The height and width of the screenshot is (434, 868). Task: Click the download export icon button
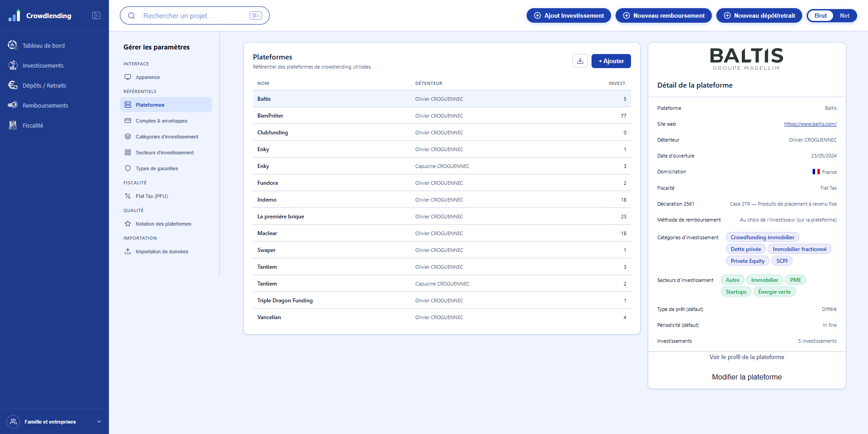[580, 61]
